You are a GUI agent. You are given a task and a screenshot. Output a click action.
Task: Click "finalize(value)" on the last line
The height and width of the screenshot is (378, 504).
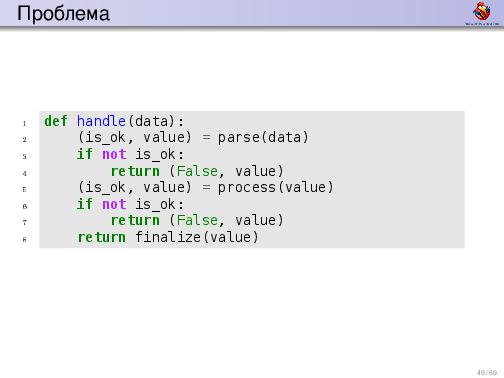coord(197,237)
